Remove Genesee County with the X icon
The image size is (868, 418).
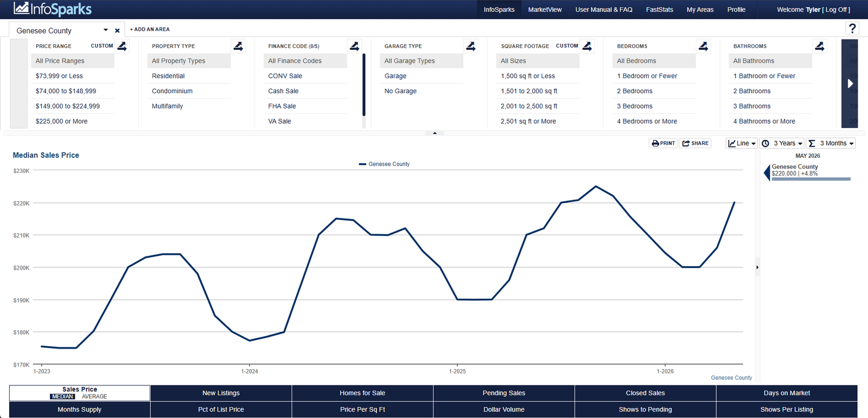[x=117, y=31]
